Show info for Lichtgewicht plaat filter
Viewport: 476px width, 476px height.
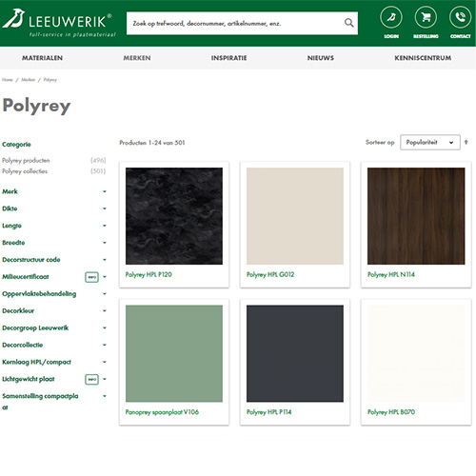(x=91, y=379)
